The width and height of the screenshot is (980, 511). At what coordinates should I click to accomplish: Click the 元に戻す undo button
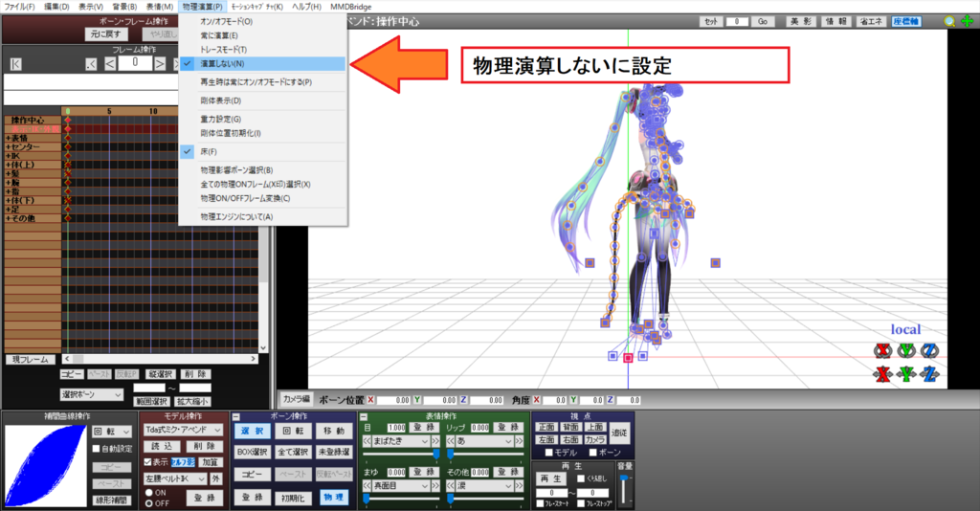pyautogui.click(x=105, y=34)
